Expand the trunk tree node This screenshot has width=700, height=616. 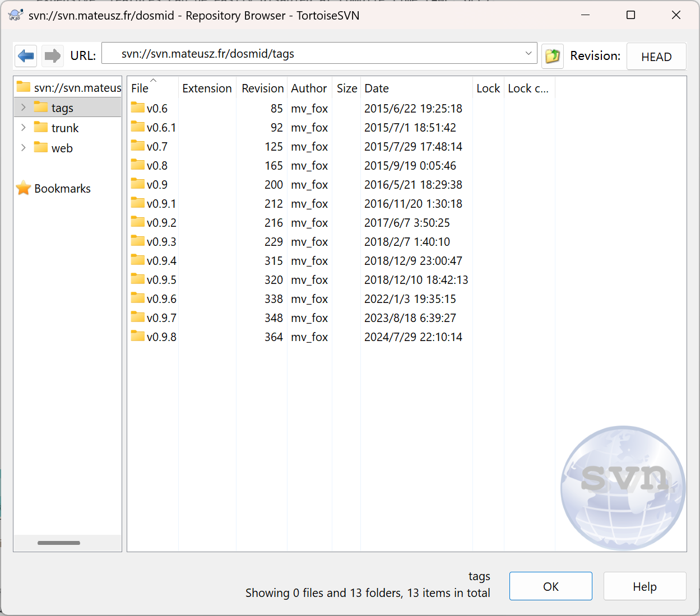[23, 127]
